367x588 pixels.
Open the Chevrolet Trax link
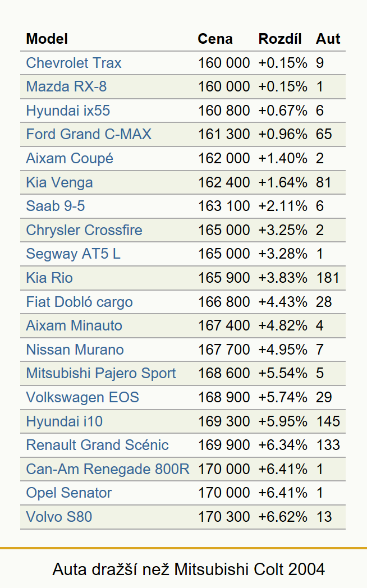74,63
